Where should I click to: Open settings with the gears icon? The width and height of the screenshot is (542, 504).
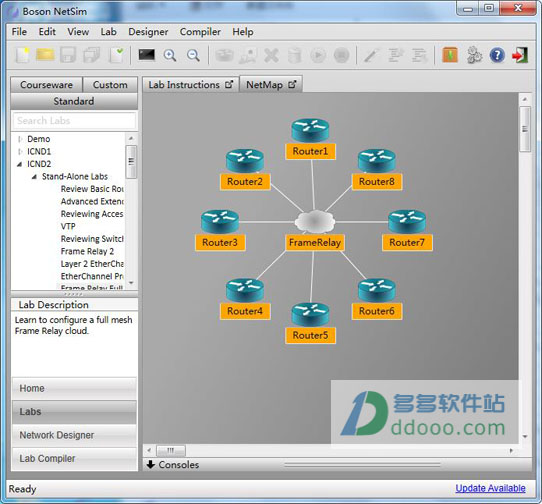[474, 55]
